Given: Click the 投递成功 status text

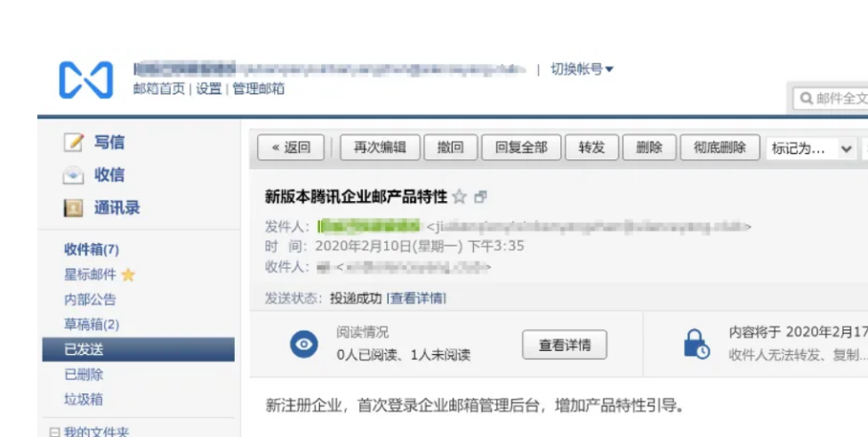Looking at the screenshot, I should 356,298.
